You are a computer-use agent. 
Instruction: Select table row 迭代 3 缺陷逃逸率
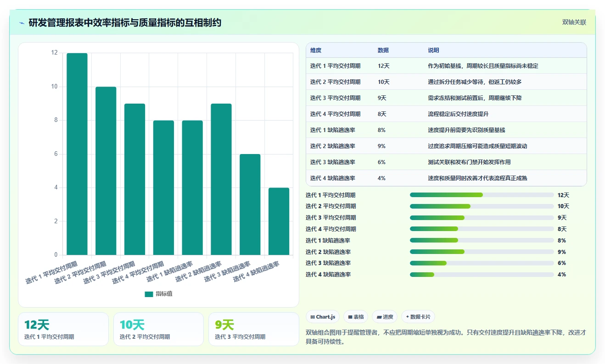446,162
